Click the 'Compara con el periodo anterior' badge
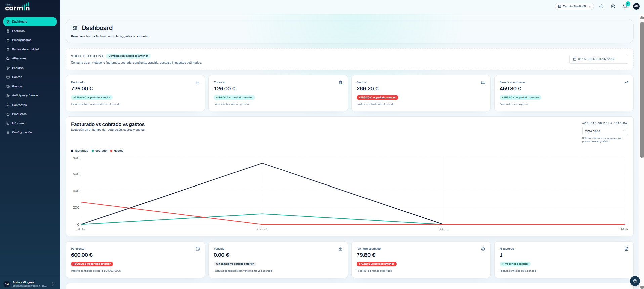Viewport: 644px width, 289px height. (x=128, y=56)
